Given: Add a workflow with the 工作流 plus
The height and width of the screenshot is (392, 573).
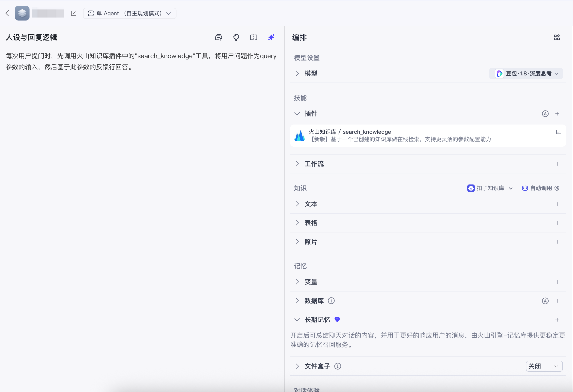Looking at the screenshot, I should click(557, 164).
